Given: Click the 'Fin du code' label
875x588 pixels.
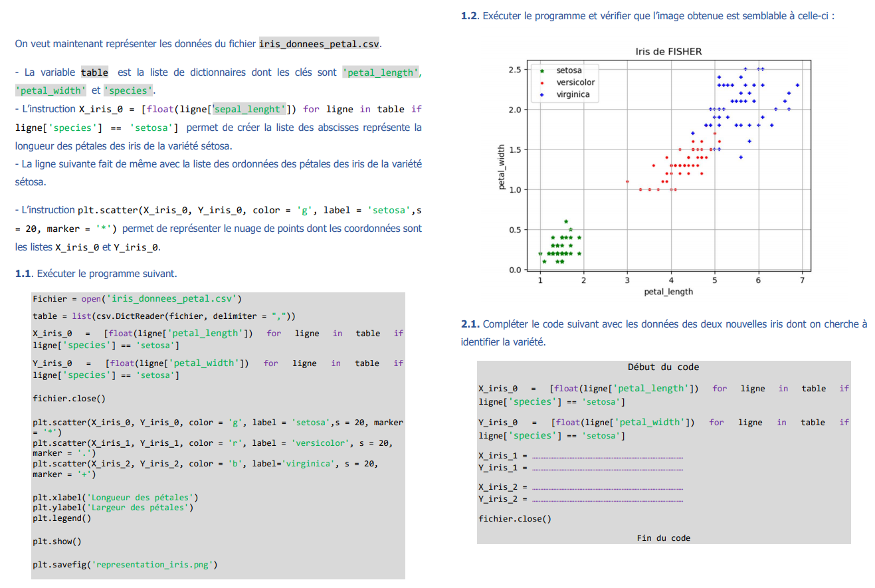Looking at the screenshot, I should point(663,538).
